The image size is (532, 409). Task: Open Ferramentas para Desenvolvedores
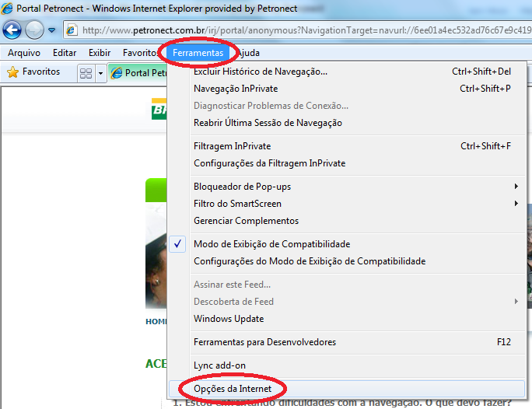[347, 342]
